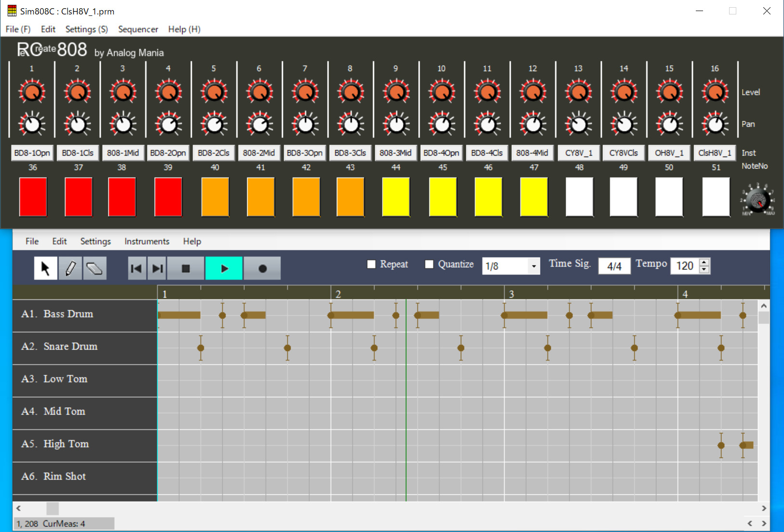Click the BD8-1Opn instrument button
The height and width of the screenshot is (532, 784).
[32, 153]
